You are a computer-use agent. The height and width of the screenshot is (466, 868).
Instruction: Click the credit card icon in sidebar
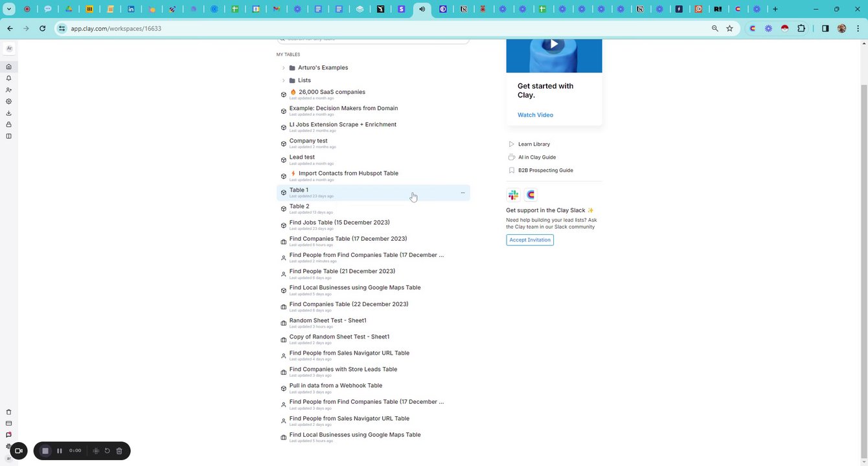(x=8, y=423)
